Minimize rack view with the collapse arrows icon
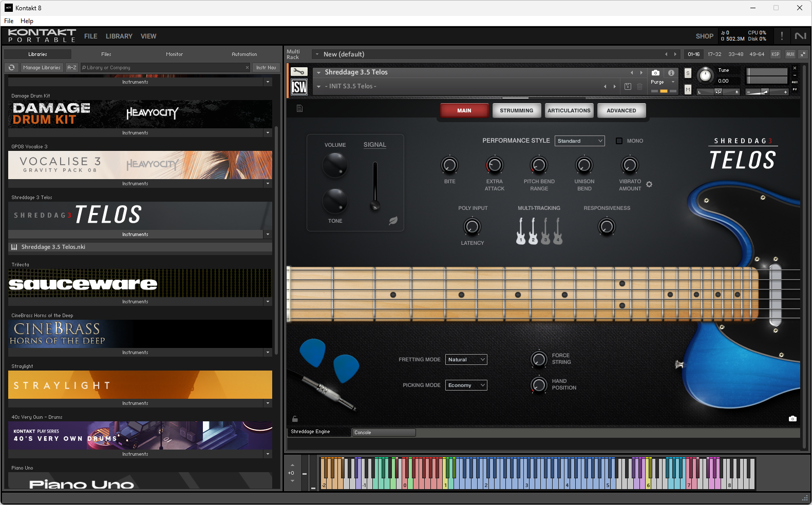This screenshot has width=812, height=505. click(x=803, y=54)
